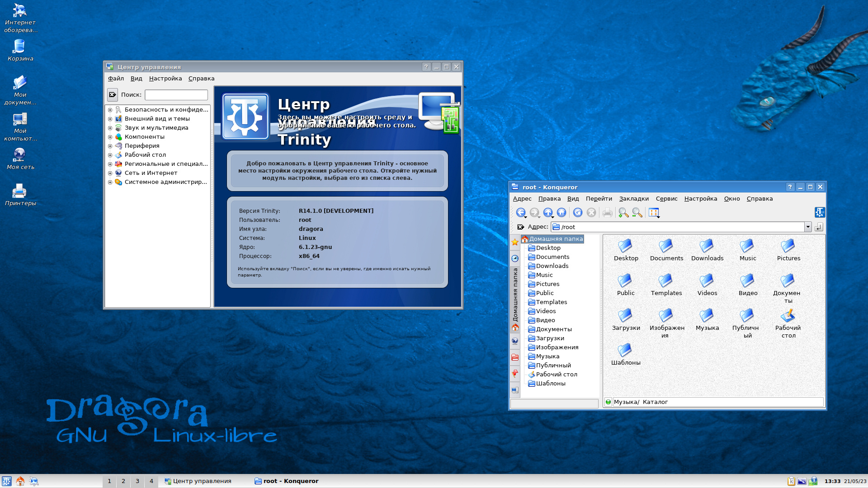Open the Шаблоны folder icon in file view
This screenshot has height=488, width=868.
626,354
